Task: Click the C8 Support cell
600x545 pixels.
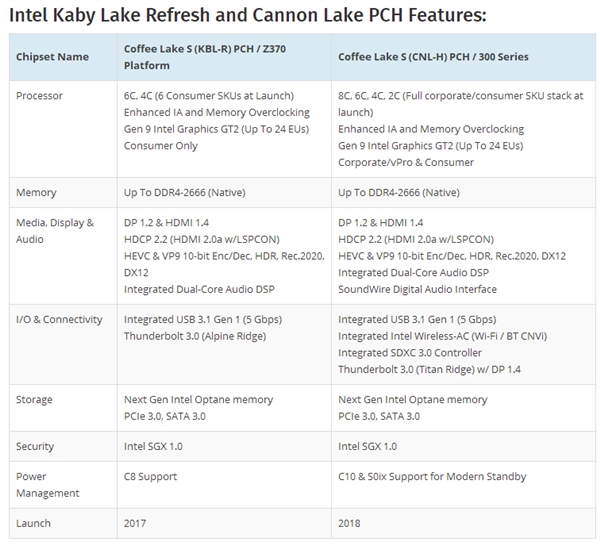Action: click(x=152, y=477)
